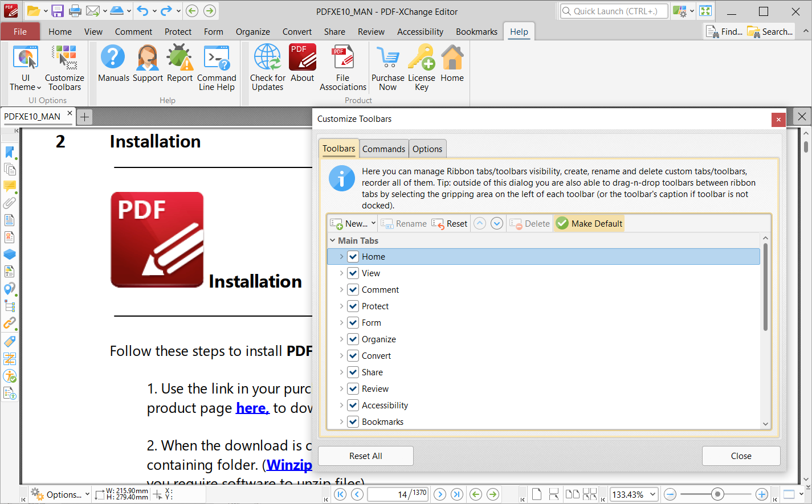This screenshot has width=812, height=504.
Task: Click the zoom slider handle
Action: (717, 494)
